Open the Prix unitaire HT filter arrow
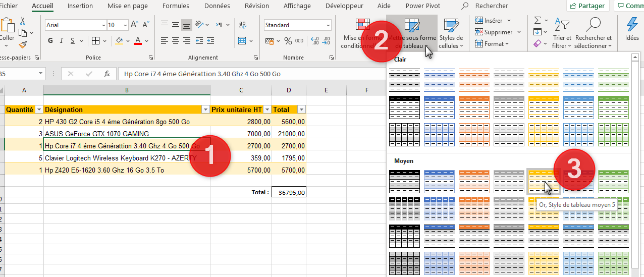Screen dimensions: 644x277 267,109
